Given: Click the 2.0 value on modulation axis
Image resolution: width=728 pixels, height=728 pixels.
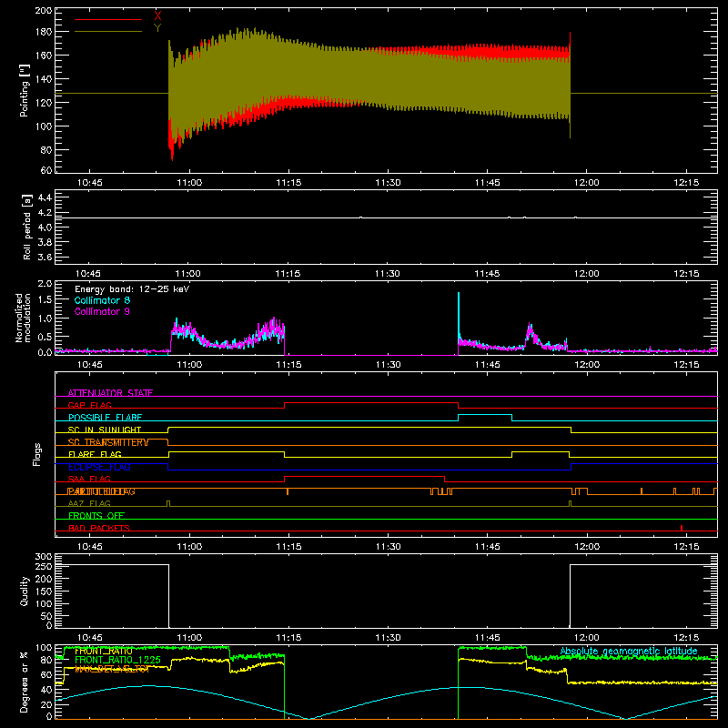Looking at the screenshot, I should coord(45,284).
